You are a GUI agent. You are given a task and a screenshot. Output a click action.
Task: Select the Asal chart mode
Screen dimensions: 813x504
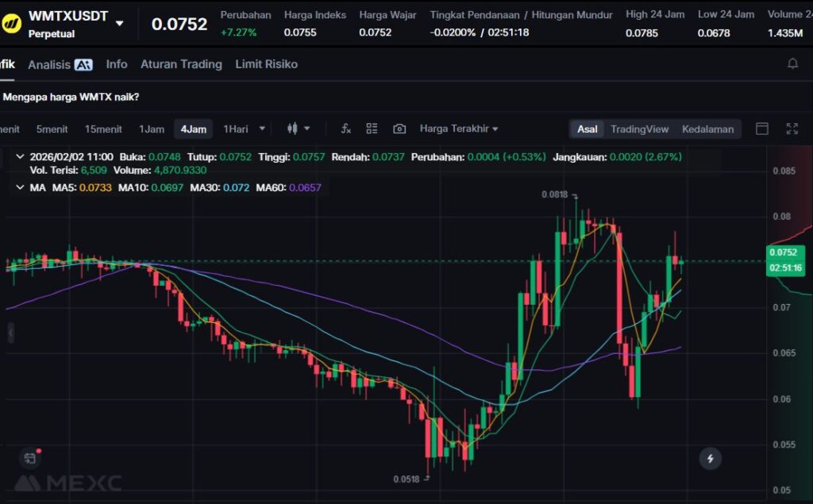(588, 129)
